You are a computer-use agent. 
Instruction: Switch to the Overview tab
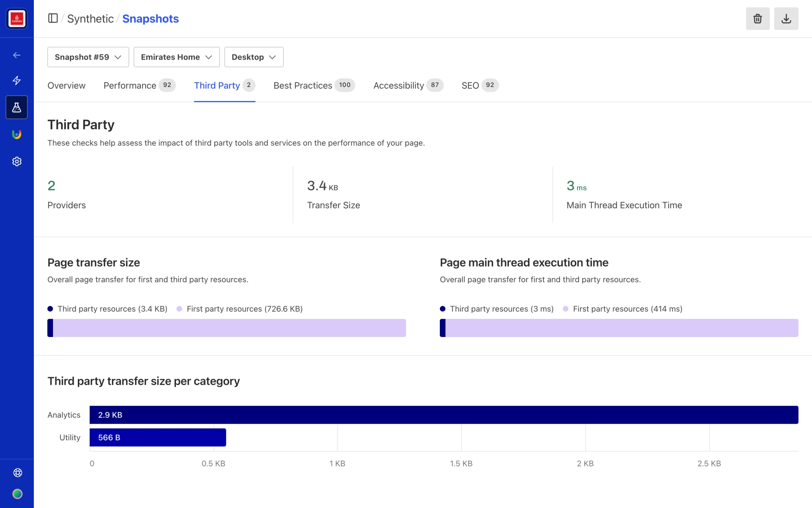tap(66, 85)
